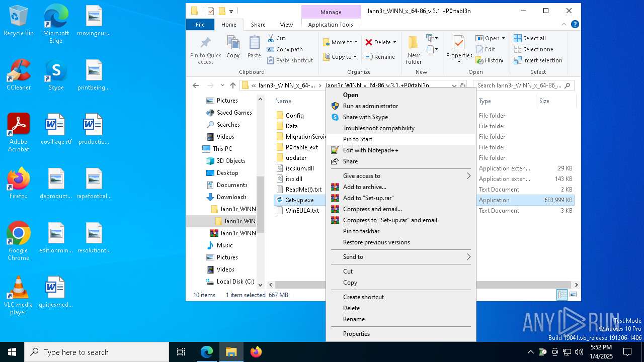Open Microsoft Edge desktop shortcut

coord(56,24)
